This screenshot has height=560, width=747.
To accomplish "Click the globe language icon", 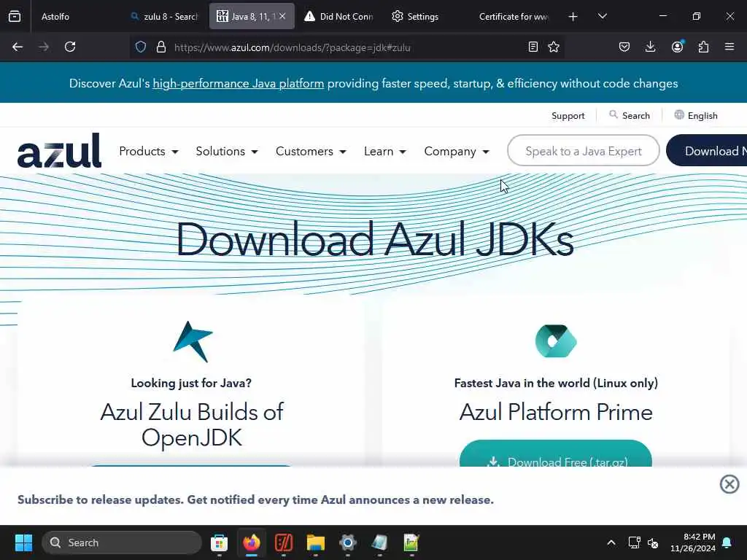I will click(679, 114).
